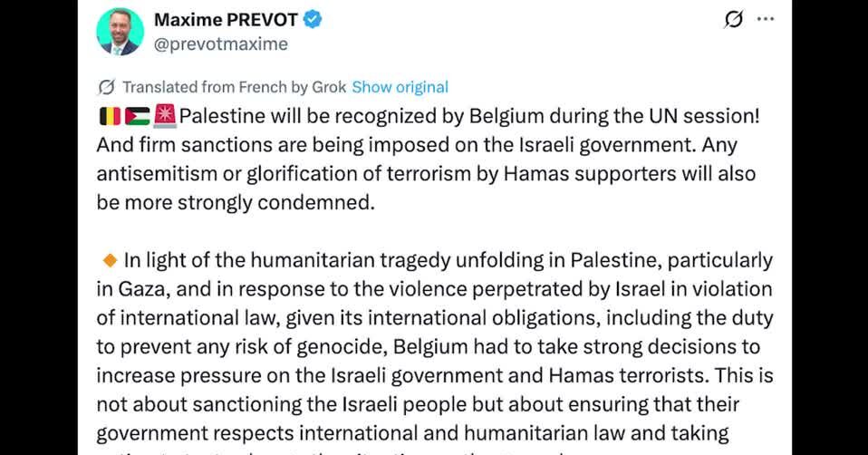Click the Belgian flag emoji
This screenshot has height=455, width=868.
(109, 116)
